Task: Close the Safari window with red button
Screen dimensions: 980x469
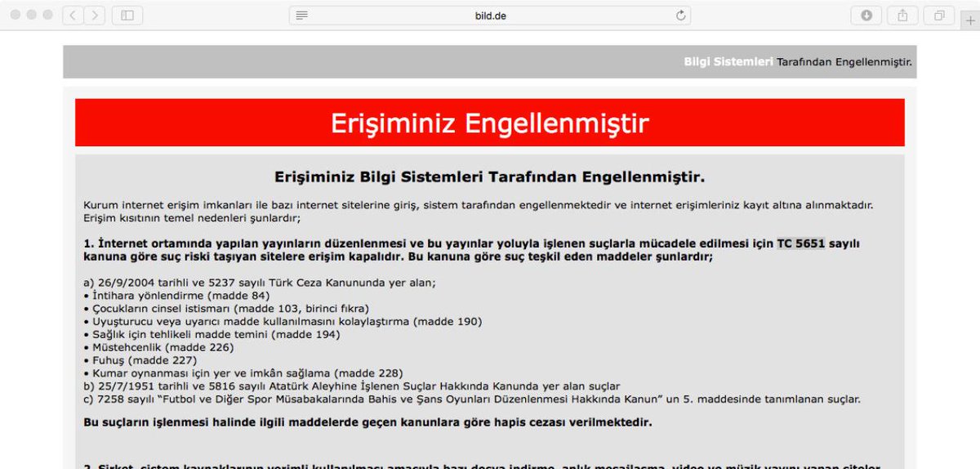Action: pyautogui.click(x=16, y=15)
